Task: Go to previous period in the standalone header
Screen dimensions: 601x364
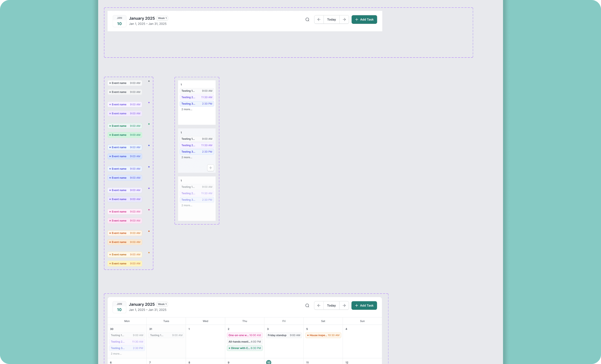Action: point(319,19)
